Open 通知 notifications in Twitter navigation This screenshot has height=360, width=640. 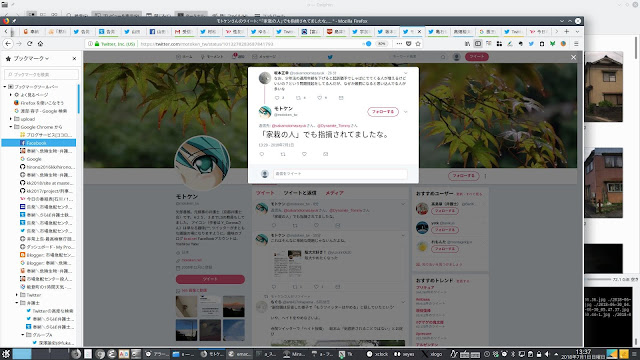click(x=238, y=57)
